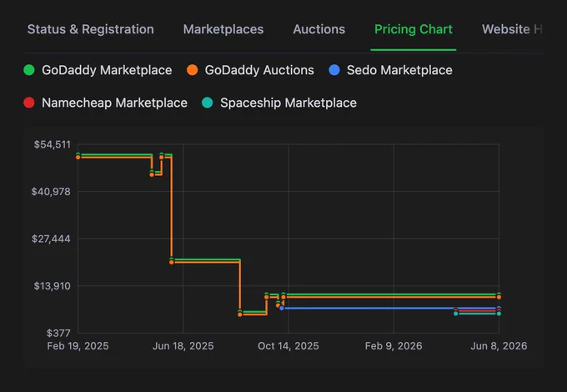Click the Spaceship Marketplace legend label
The width and height of the screenshot is (567, 392).
(x=289, y=103)
